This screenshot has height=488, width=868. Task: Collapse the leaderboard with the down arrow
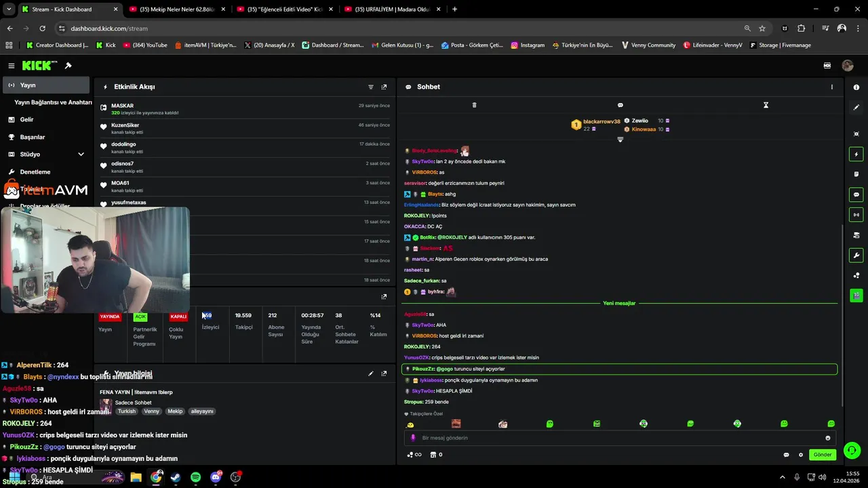pos(620,140)
